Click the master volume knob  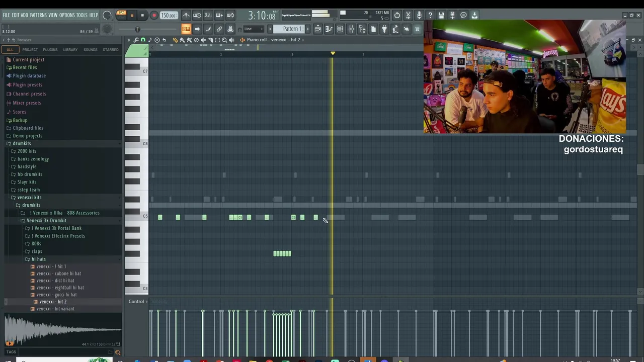point(106,16)
